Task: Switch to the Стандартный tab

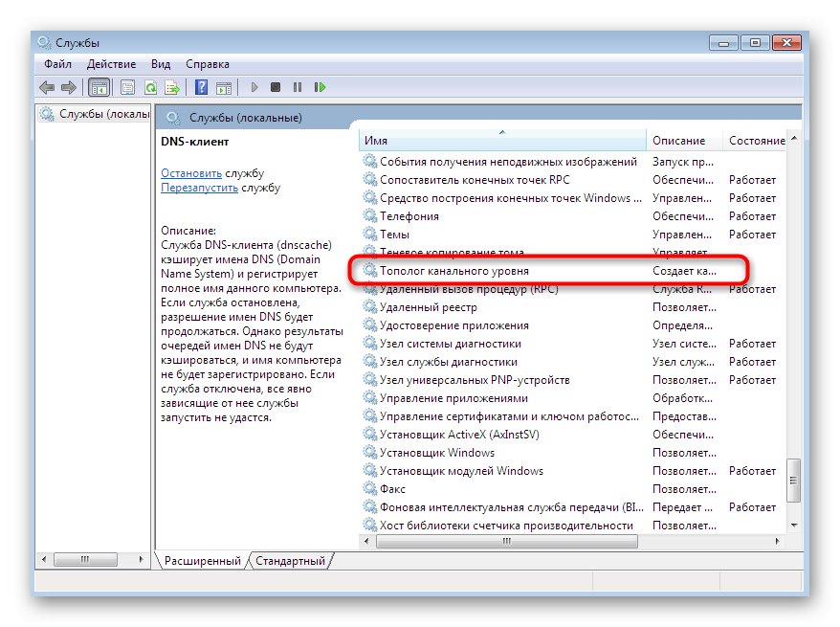Action: 290,561
